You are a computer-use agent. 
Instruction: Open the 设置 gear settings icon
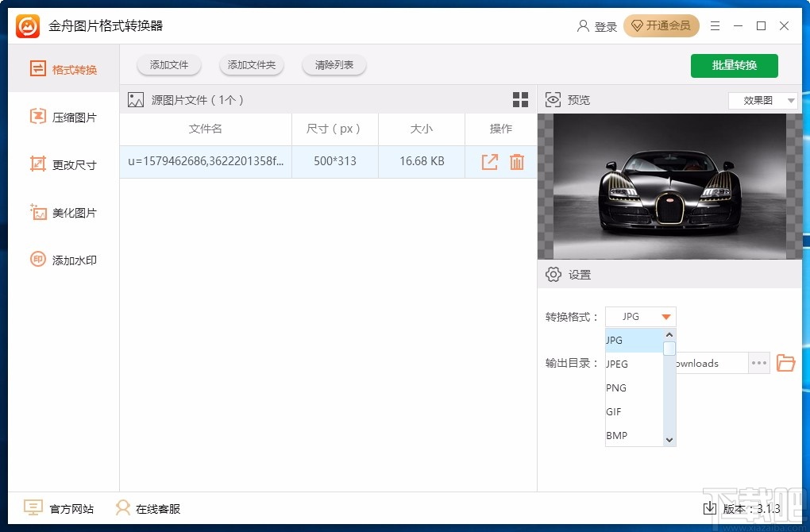(553, 274)
